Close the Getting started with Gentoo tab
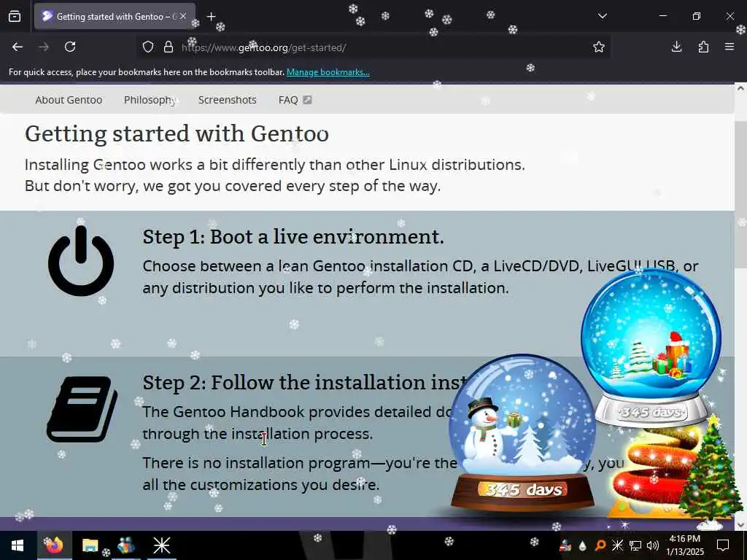 183,17
